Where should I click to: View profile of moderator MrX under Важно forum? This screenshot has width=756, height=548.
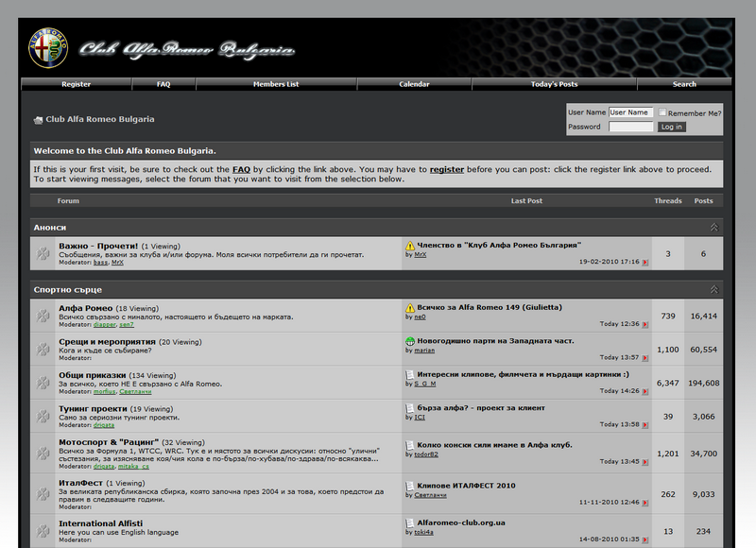point(117,263)
